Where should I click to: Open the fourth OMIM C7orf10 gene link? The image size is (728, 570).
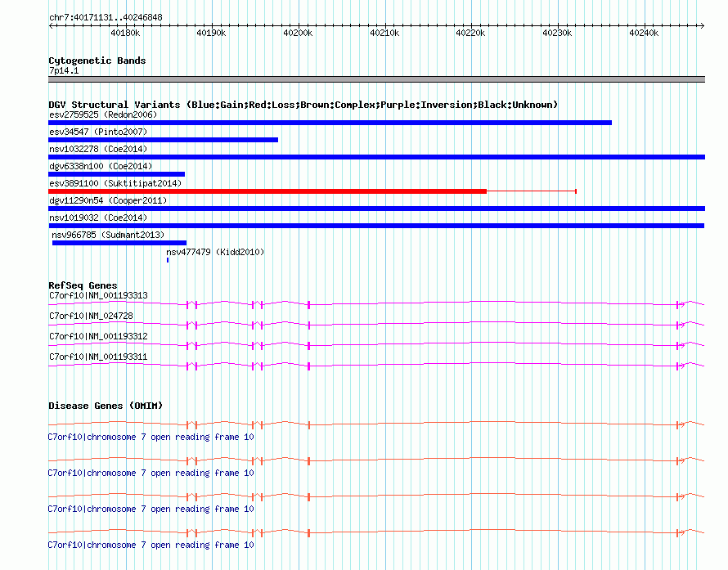point(151,545)
